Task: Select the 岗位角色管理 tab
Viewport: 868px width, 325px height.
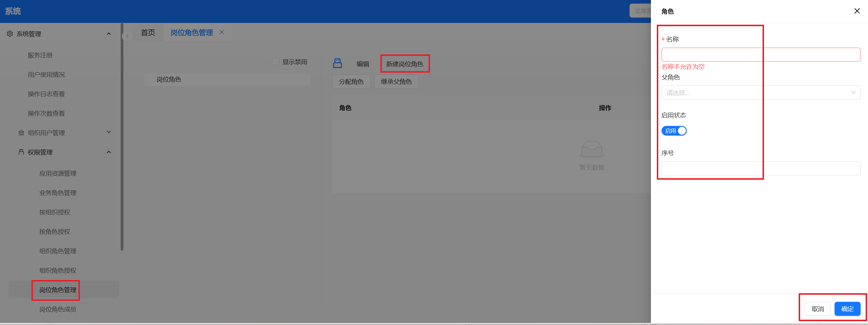Action: 192,32
